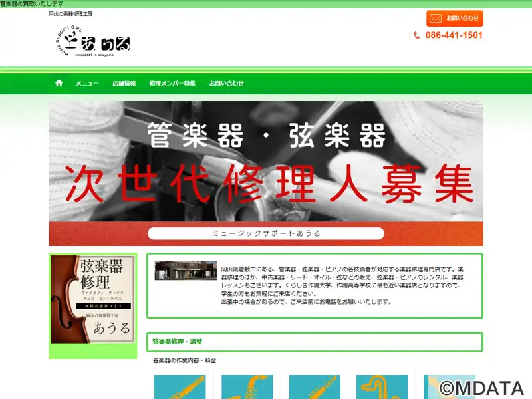The image size is (532, 399).
Task: Click the orange お問い合わせ button with envelope
Action: tap(455, 19)
